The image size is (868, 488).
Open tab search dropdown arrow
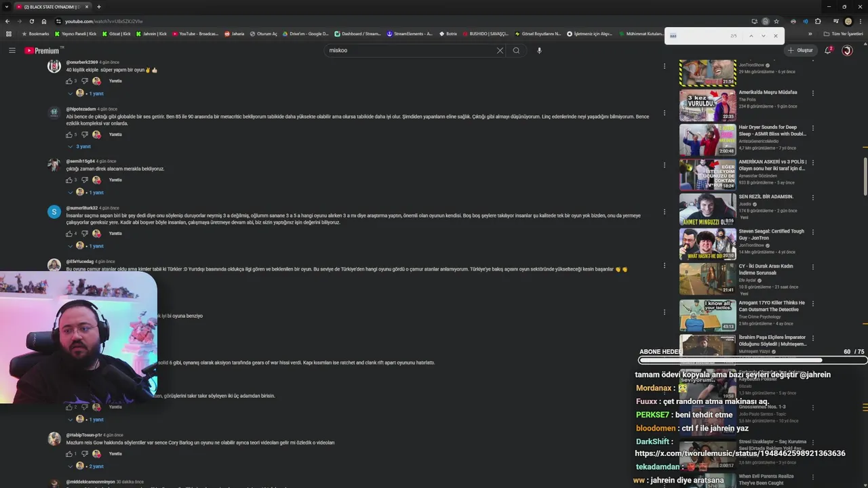pyautogui.click(x=7, y=7)
